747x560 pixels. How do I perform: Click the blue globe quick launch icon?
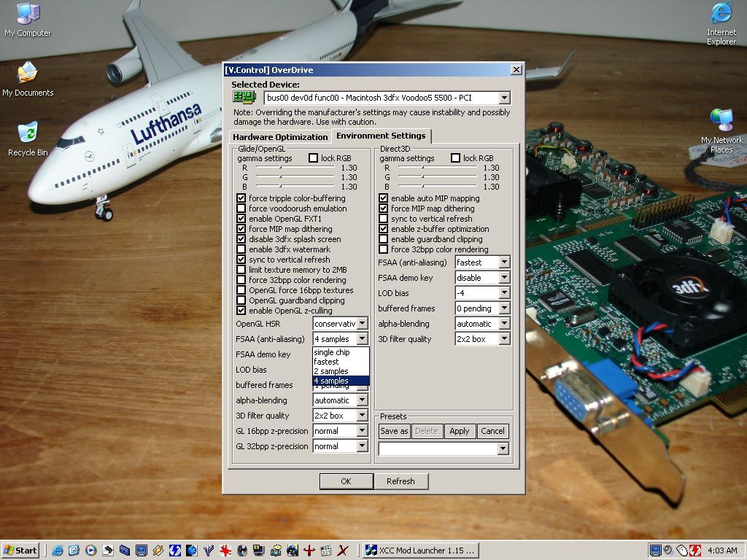point(192,551)
